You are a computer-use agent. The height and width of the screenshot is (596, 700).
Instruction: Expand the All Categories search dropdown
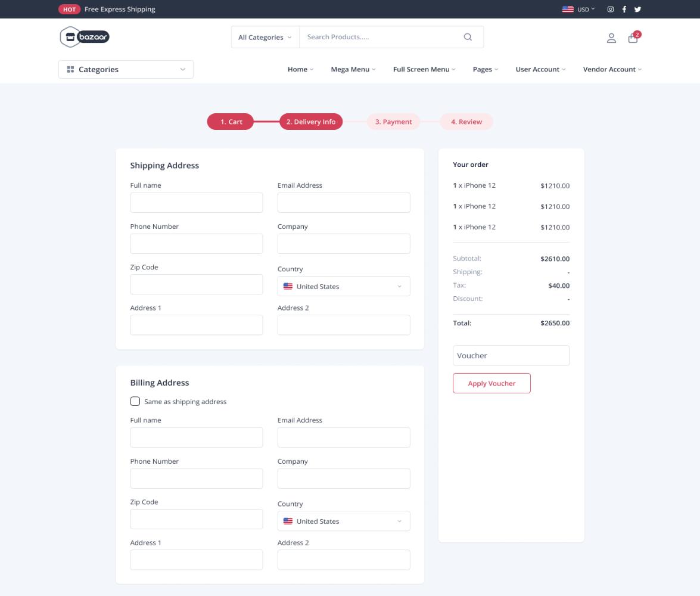[265, 37]
